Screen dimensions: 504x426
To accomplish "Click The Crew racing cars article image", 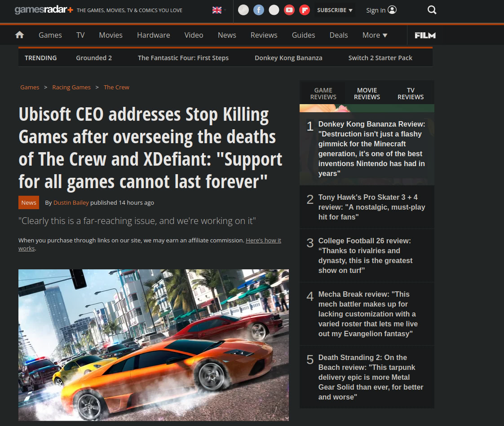I will click(154, 345).
